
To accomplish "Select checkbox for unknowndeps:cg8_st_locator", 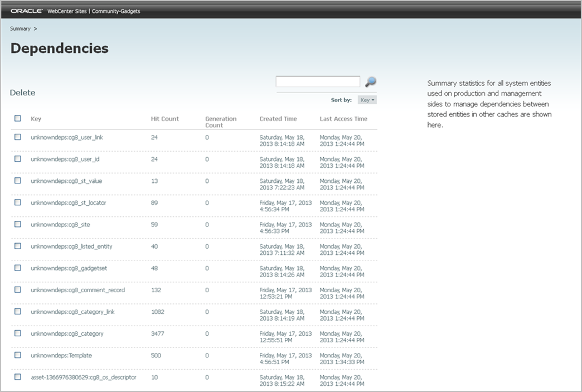I will click(17, 202).
